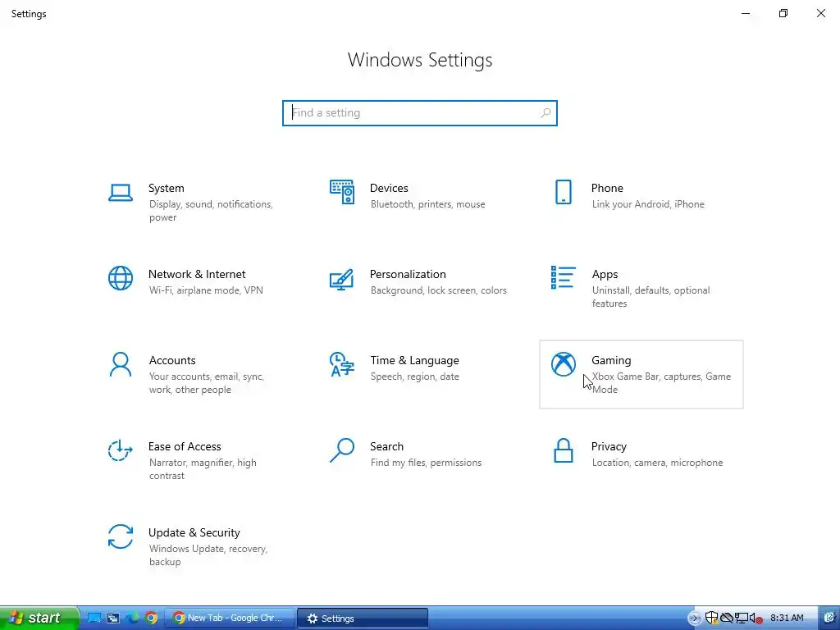840x630 pixels.
Task: Click the OneDrive cloud tray icon
Action: 727,619
